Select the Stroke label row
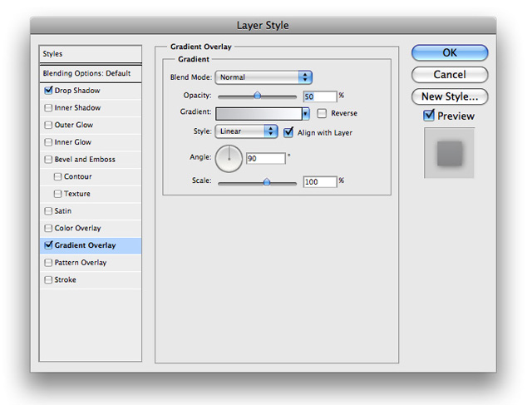The image size is (532, 405). 91,280
